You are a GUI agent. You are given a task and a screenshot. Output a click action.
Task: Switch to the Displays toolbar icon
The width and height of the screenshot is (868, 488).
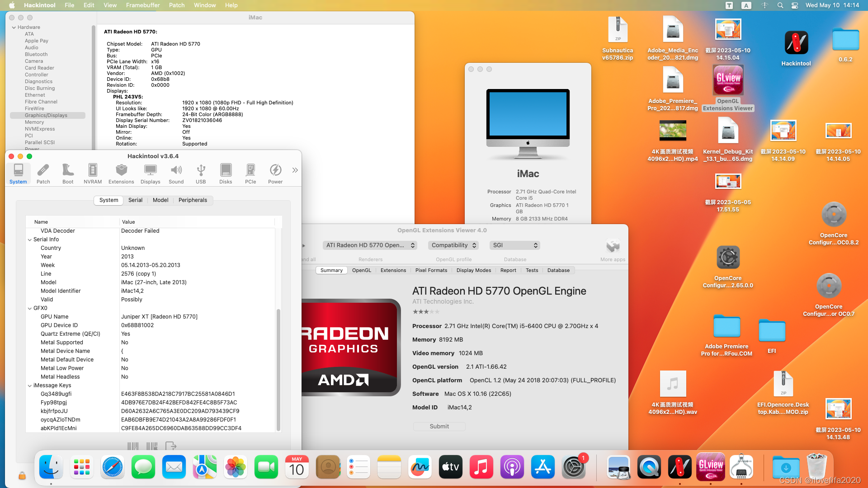pyautogui.click(x=150, y=174)
